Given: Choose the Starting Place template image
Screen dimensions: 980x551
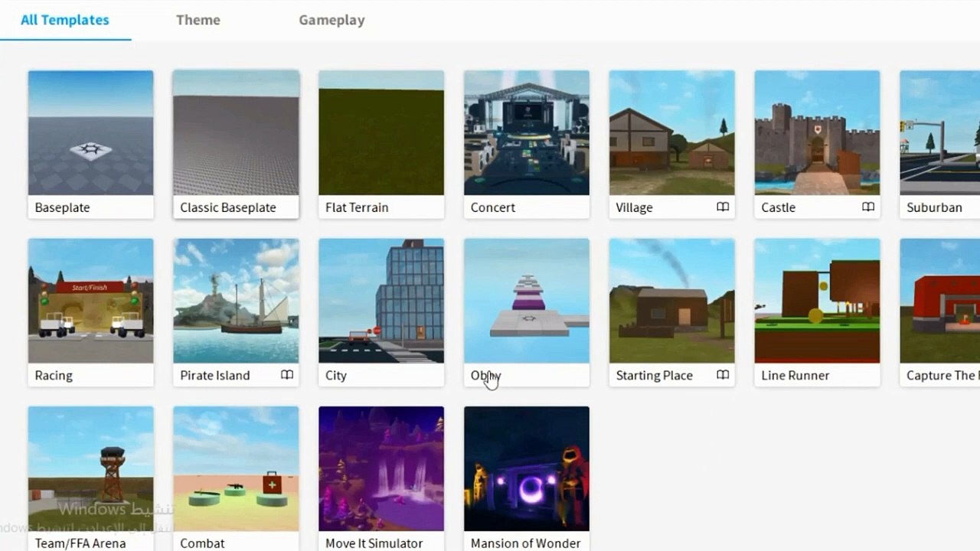Looking at the screenshot, I should tap(672, 301).
